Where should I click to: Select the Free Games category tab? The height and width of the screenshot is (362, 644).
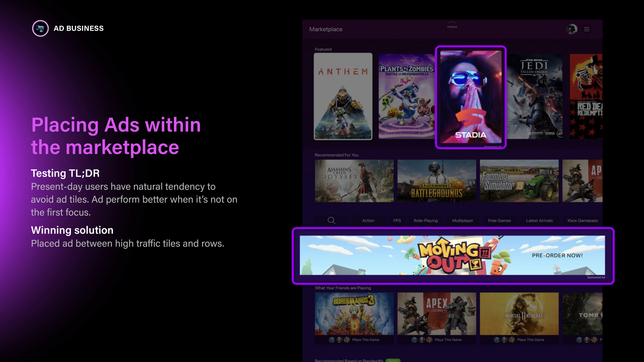(x=499, y=221)
